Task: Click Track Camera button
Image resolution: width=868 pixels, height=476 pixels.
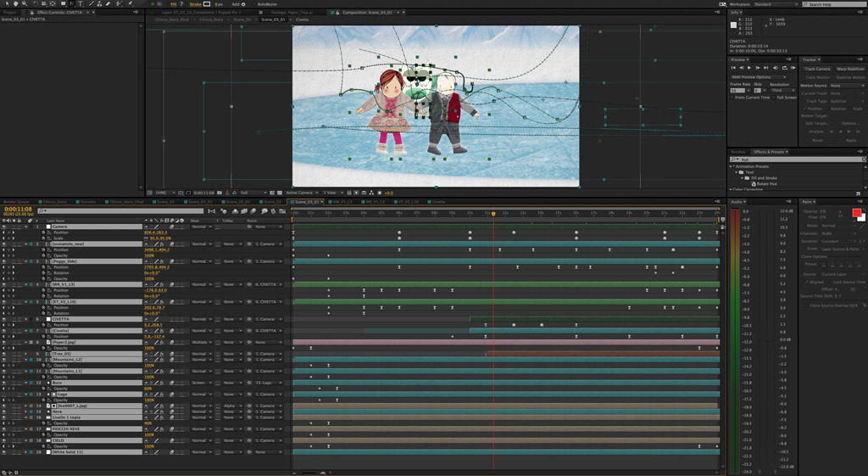Action: [x=817, y=69]
